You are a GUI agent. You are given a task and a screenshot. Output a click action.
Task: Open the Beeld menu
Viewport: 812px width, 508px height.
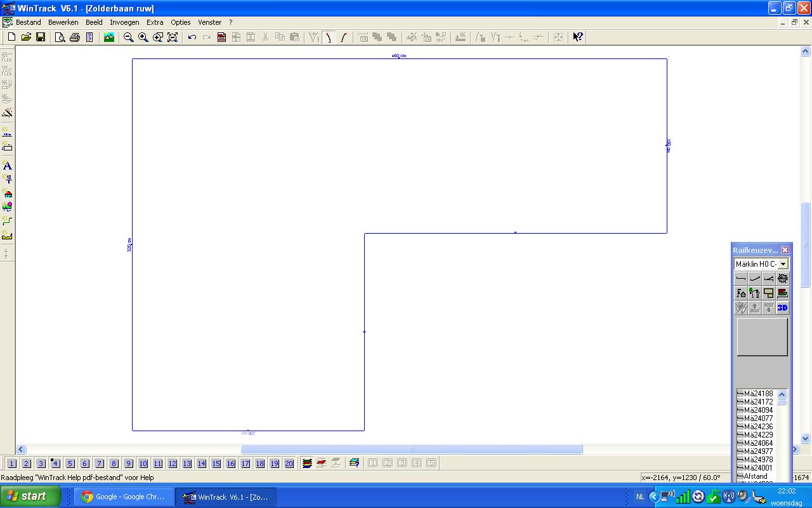point(94,22)
